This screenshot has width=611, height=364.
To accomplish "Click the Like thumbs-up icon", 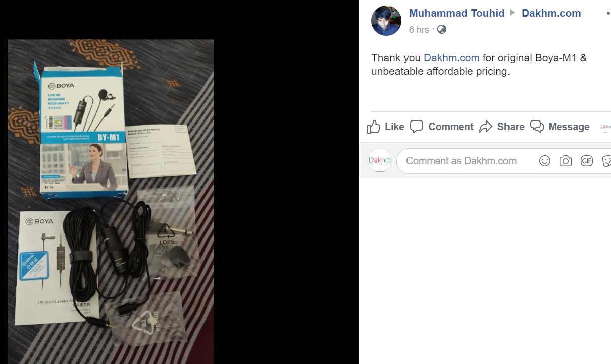I will [373, 127].
